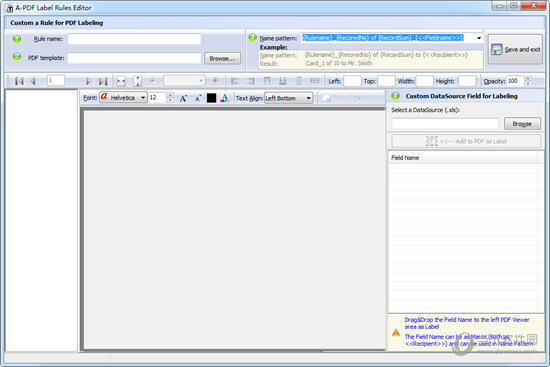The image size is (550, 367).
Task: Click the Left position field
Action: coord(352,81)
